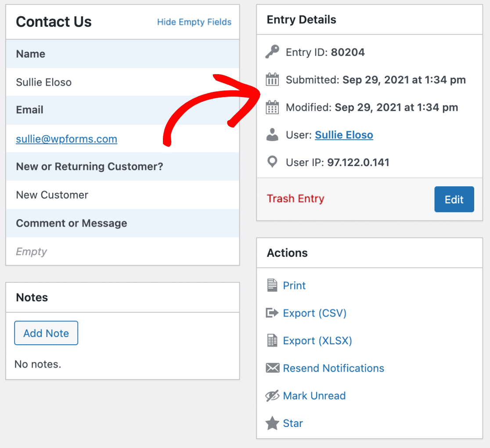Click the printer icon in Actions panel

273,285
